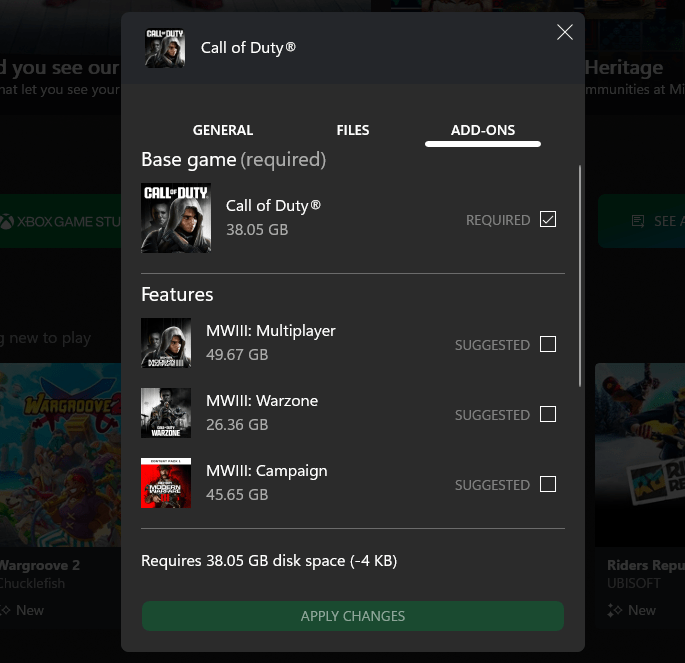
Task: Click the list icon beside SEE A
Action: pos(638,222)
